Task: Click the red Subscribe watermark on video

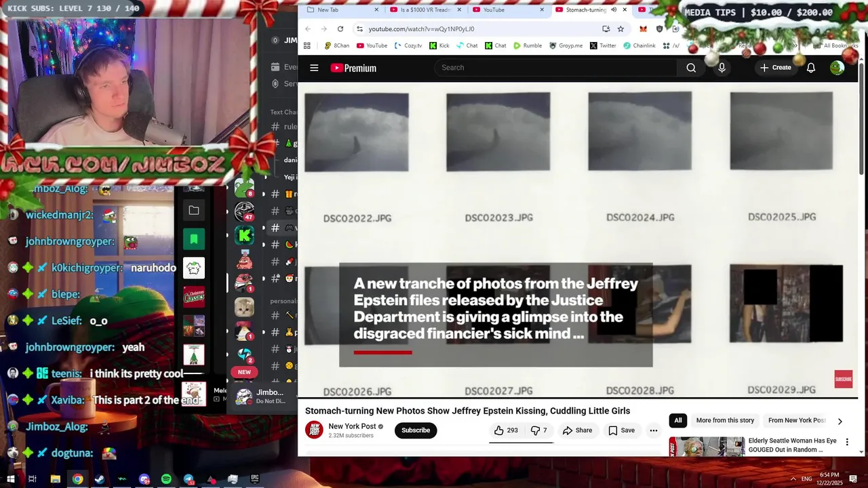Action: (843, 380)
